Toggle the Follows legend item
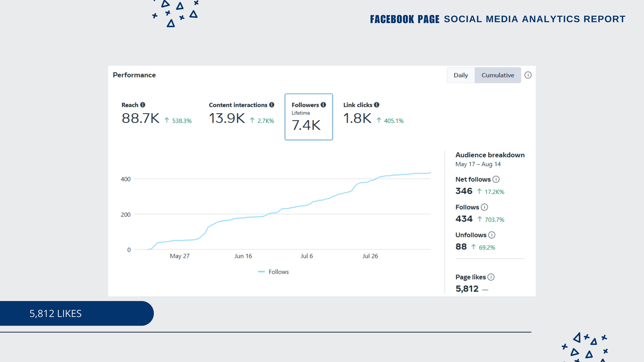The image size is (644, 362). point(274,272)
